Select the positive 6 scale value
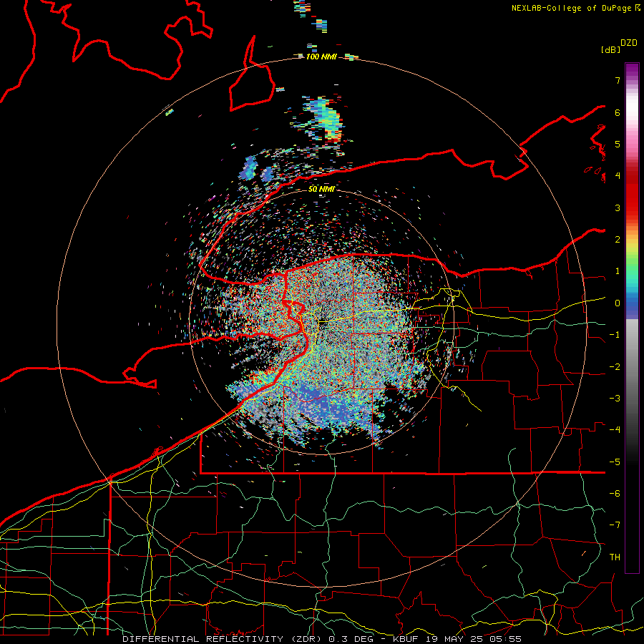The image size is (644, 644). (618, 112)
